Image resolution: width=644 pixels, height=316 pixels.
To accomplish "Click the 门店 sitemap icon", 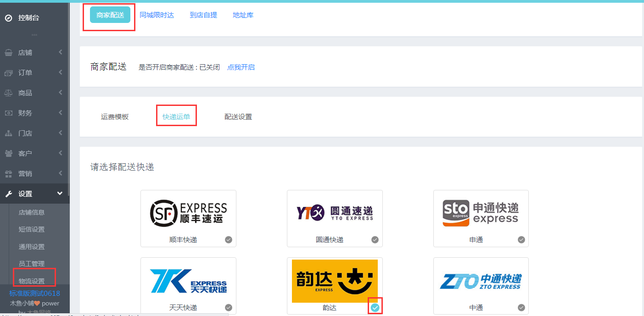I will (x=8, y=133).
